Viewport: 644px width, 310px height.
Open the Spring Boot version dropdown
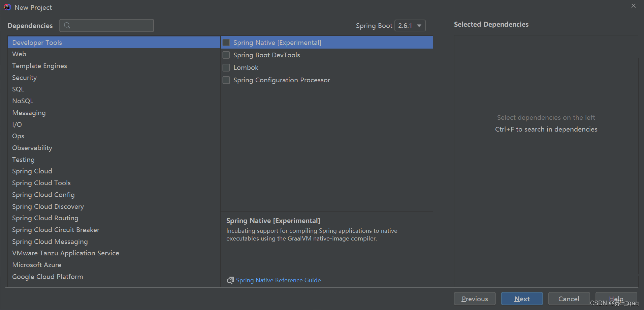pos(419,25)
